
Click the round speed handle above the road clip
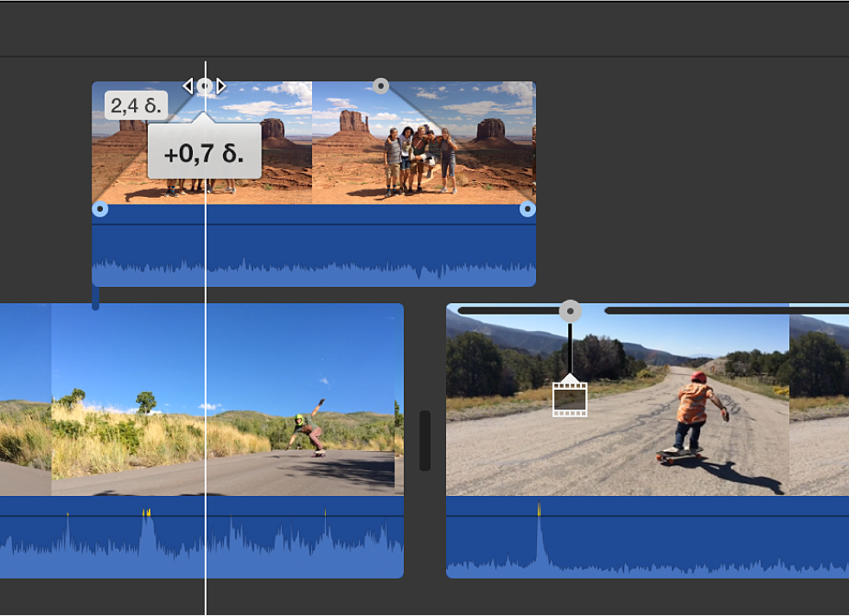pyautogui.click(x=570, y=311)
